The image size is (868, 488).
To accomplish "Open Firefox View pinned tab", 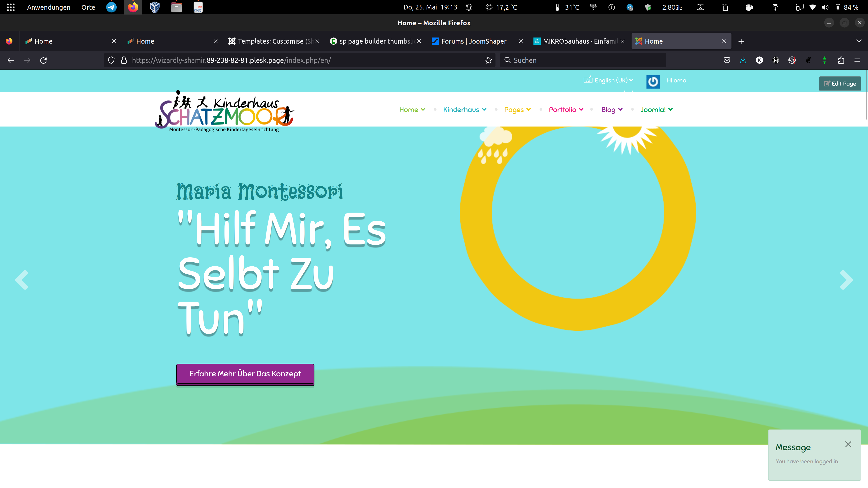I will [9, 41].
